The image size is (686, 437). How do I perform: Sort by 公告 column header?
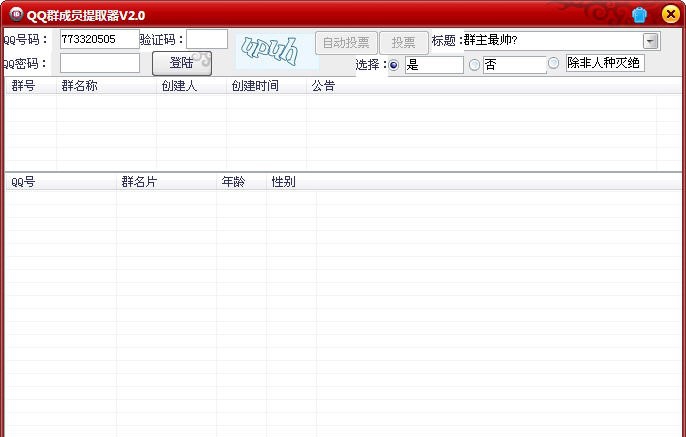coord(481,86)
